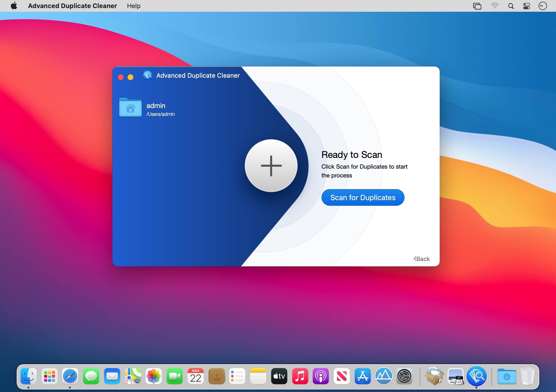Go back using the Back link
This screenshot has height=392, width=556.
tap(422, 259)
